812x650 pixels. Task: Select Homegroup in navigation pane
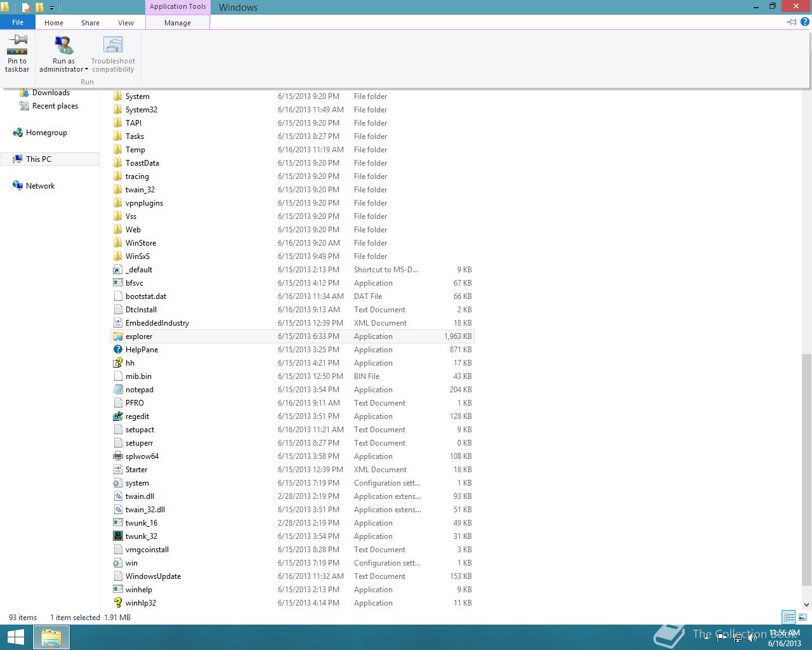46,133
